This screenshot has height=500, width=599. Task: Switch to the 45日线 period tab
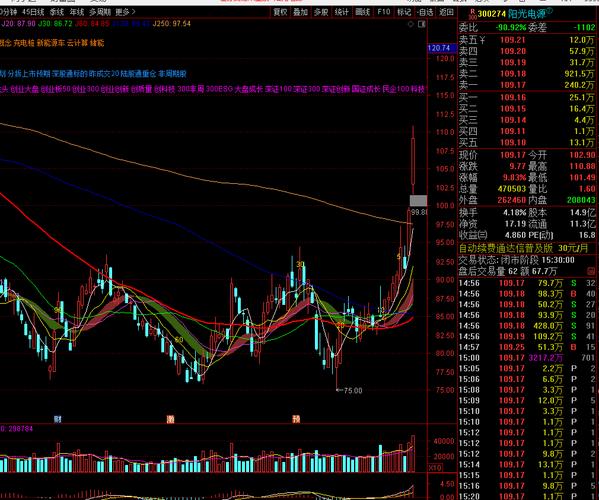coord(33,12)
